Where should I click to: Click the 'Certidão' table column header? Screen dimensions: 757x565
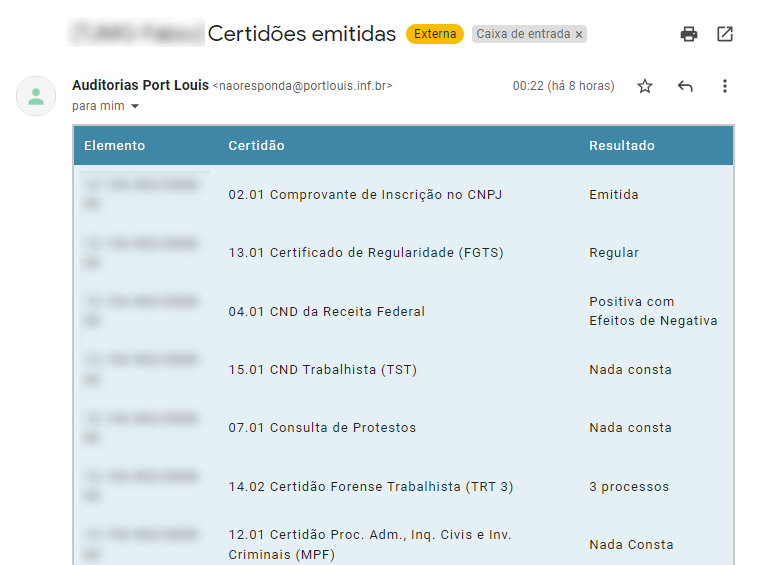[x=256, y=146]
